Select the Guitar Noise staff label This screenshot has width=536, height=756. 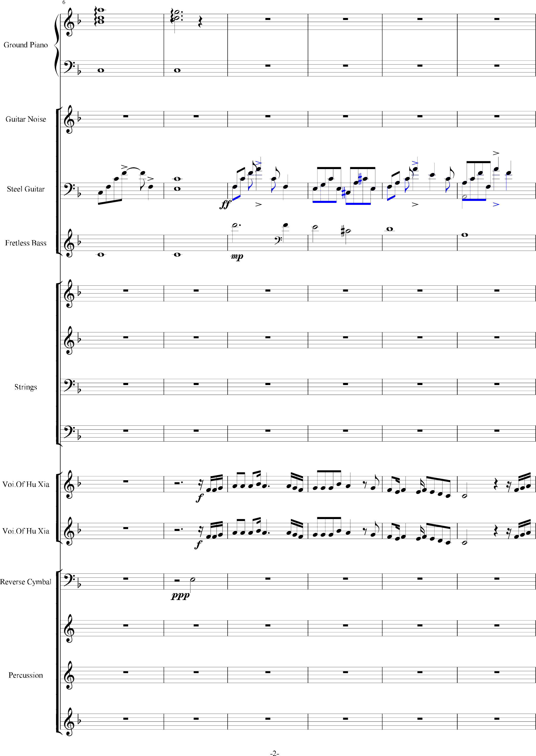click(x=26, y=119)
